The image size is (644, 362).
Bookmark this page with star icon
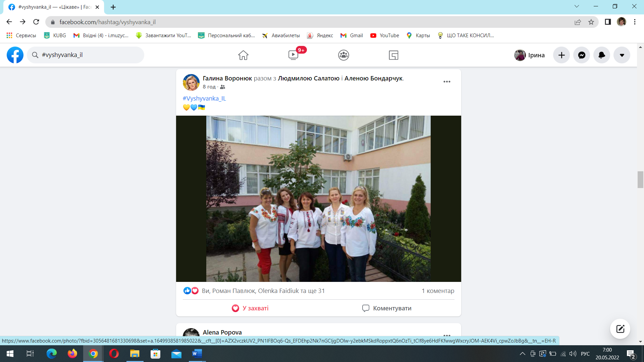(x=591, y=22)
